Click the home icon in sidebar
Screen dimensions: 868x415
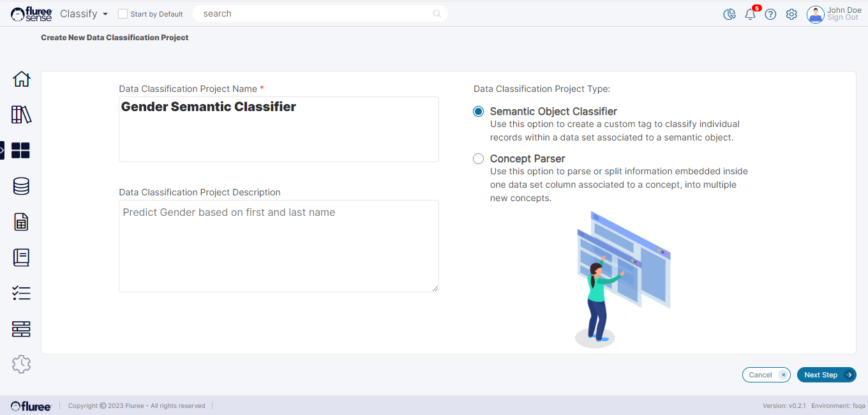(x=21, y=79)
